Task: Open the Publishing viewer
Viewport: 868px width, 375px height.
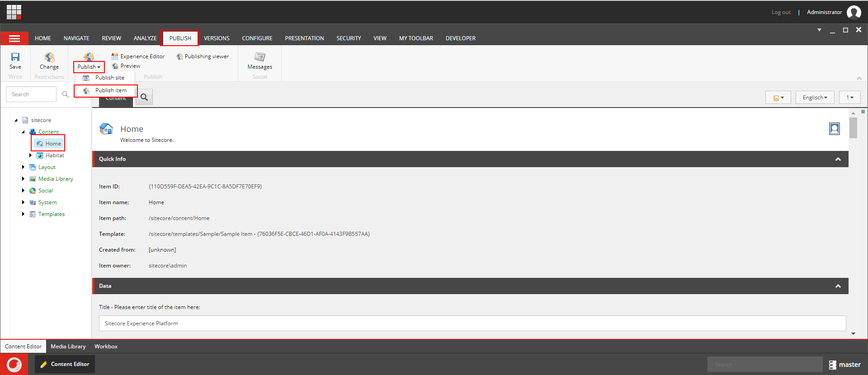Action: pyautogui.click(x=203, y=56)
